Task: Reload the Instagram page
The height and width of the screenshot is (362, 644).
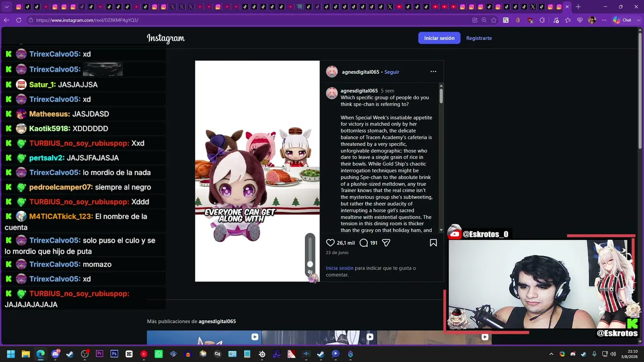Action: click(19, 20)
